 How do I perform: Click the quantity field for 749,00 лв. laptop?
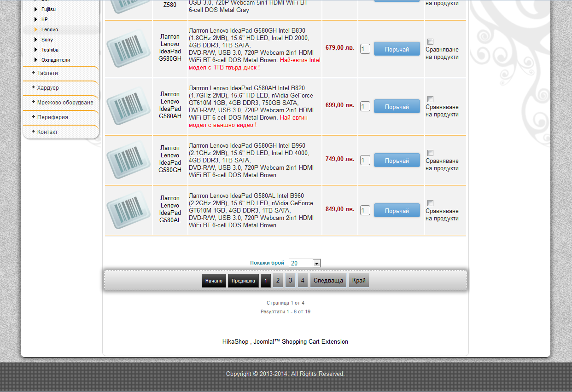tap(365, 160)
